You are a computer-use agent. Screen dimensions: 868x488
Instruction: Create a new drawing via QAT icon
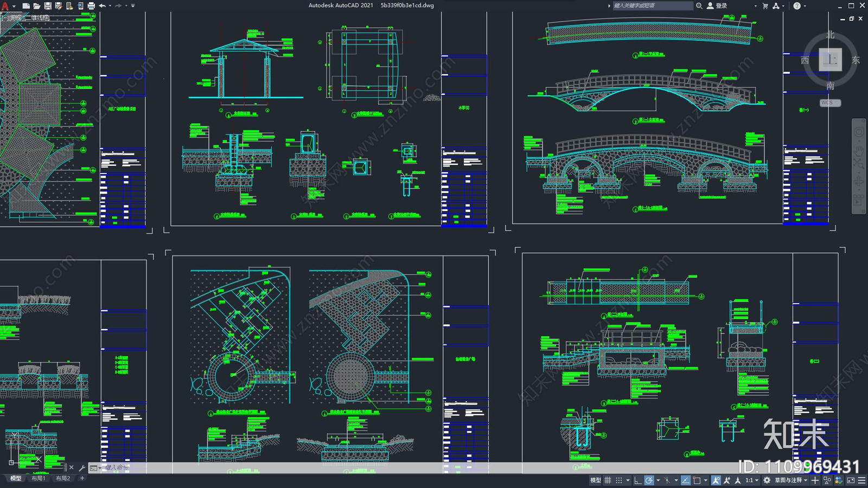coord(25,6)
